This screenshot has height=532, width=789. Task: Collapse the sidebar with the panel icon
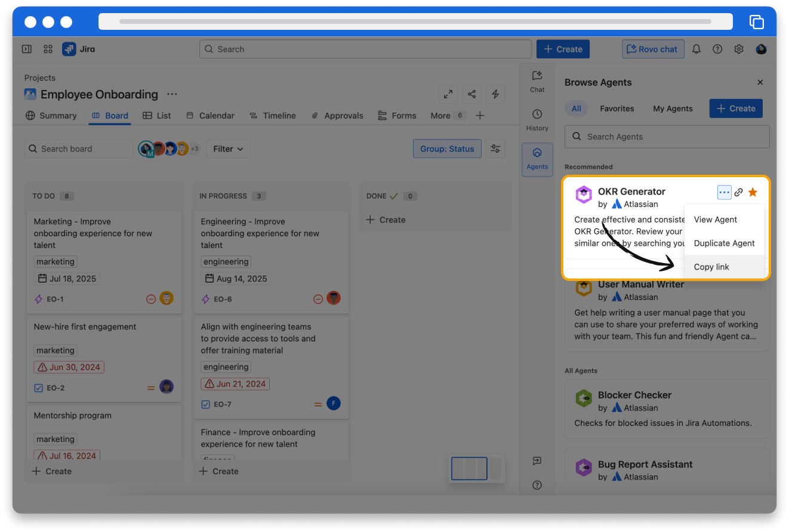point(26,49)
